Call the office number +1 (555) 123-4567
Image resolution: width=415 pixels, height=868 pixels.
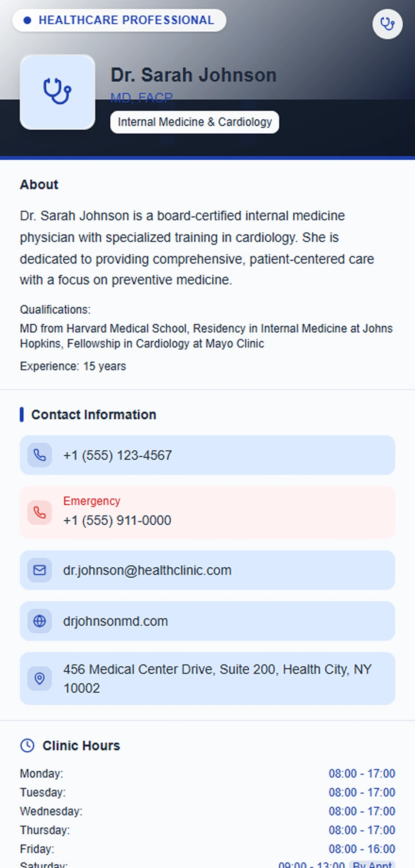[x=118, y=455]
